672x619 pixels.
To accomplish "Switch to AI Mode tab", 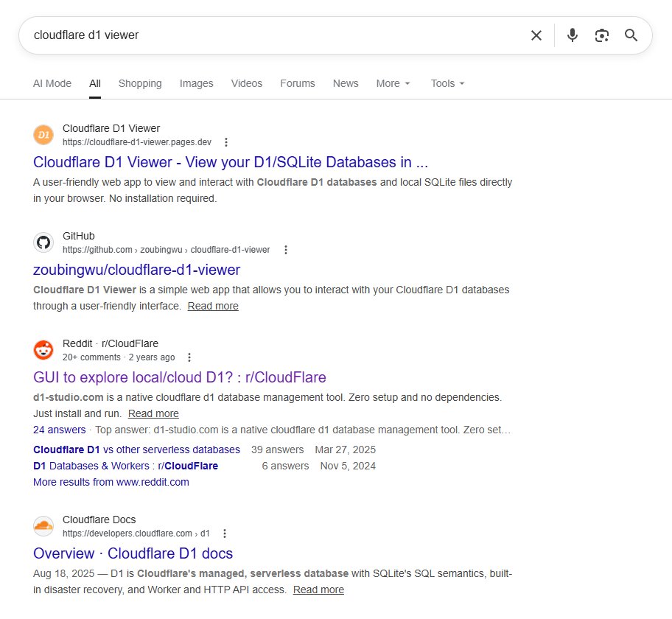I will (52, 83).
